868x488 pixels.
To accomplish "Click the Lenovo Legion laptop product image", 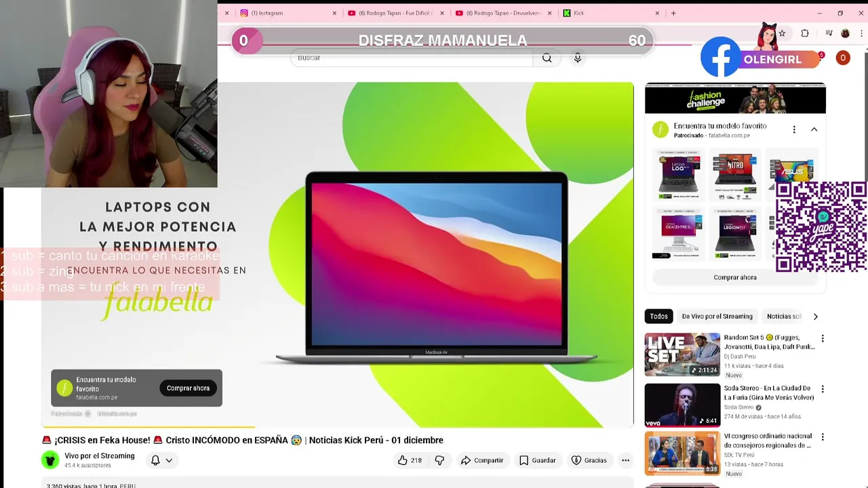I will pyautogui.click(x=735, y=233).
